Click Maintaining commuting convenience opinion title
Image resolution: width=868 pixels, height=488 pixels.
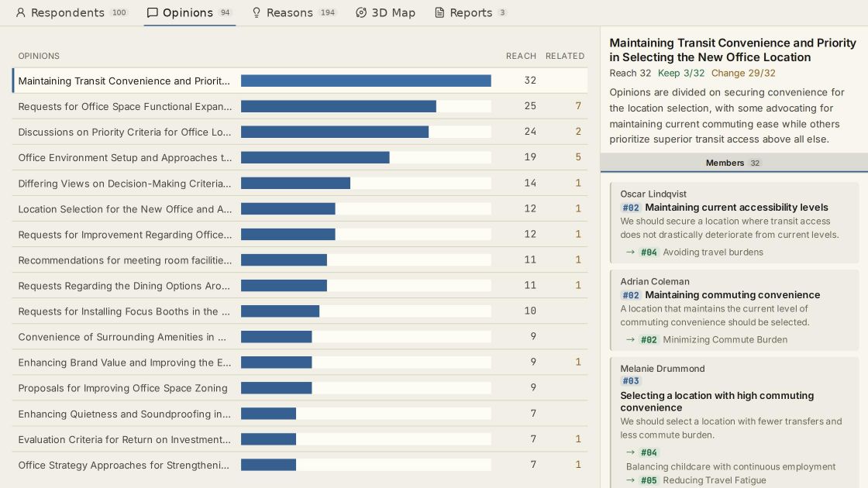(732, 295)
